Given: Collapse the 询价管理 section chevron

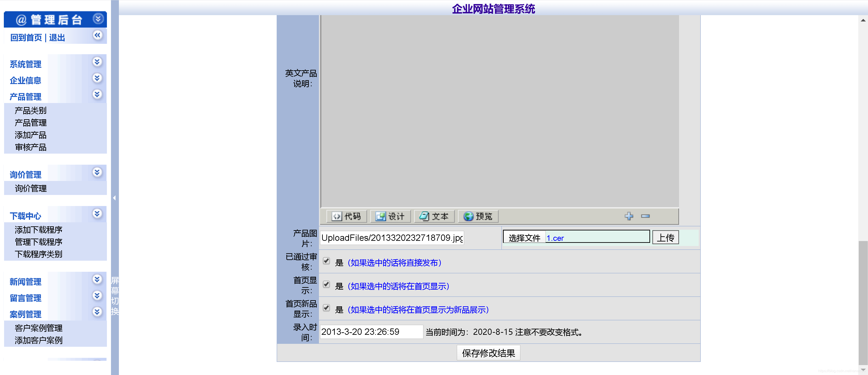Looking at the screenshot, I should pyautogui.click(x=97, y=172).
